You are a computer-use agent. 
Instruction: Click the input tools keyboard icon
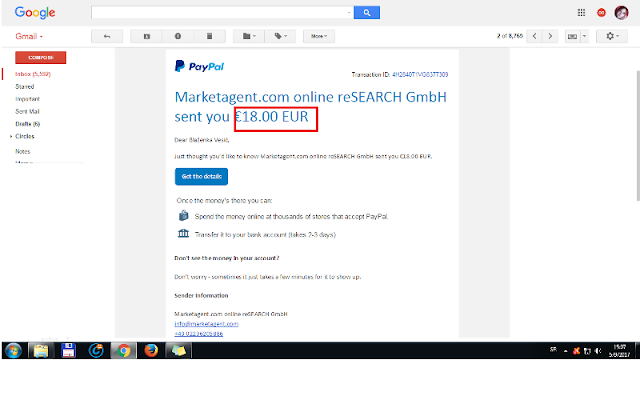click(572, 36)
